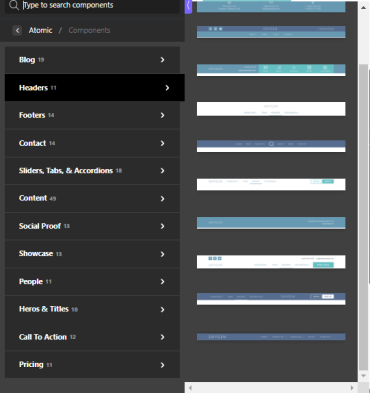
Task: Expand Blog with its chevron arrow
Action: pos(162,60)
